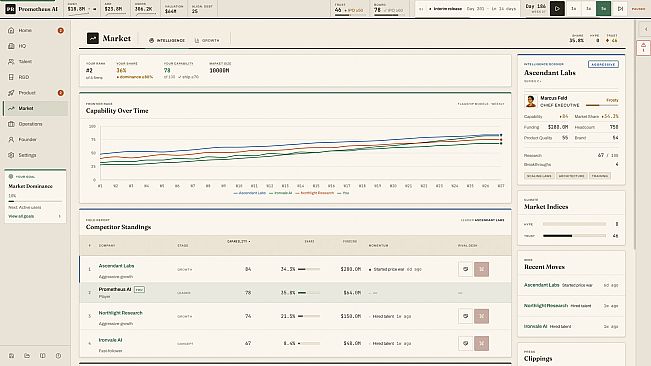651x366 pixels.
Task: Click the Company column header
Action: [x=107, y=246]
